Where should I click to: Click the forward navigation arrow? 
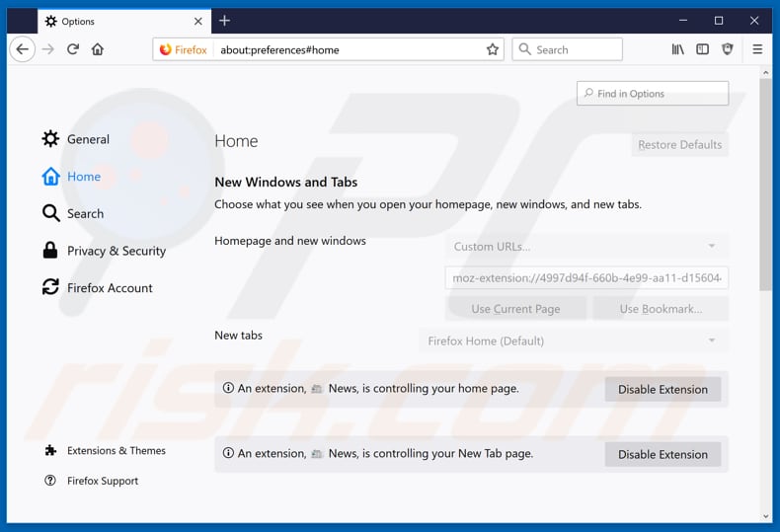(x=48, y=49)
